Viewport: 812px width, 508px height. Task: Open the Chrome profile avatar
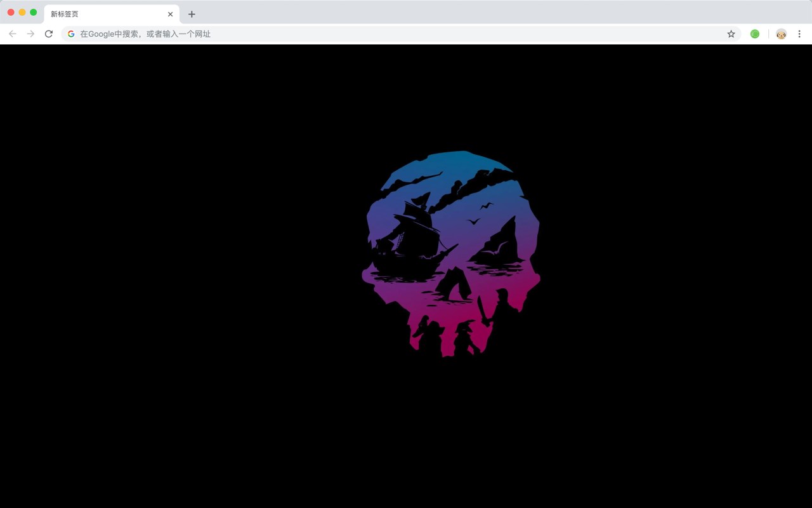pyautogui.click(x=781, y=34)
